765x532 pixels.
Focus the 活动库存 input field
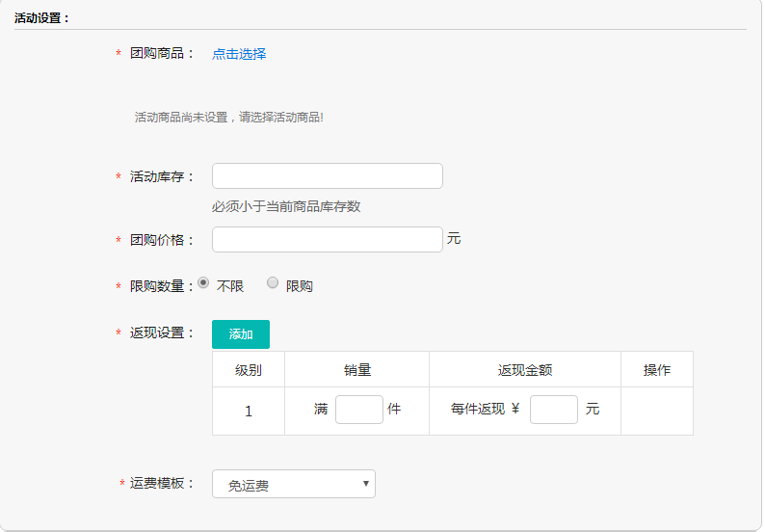tap(327, 176)
